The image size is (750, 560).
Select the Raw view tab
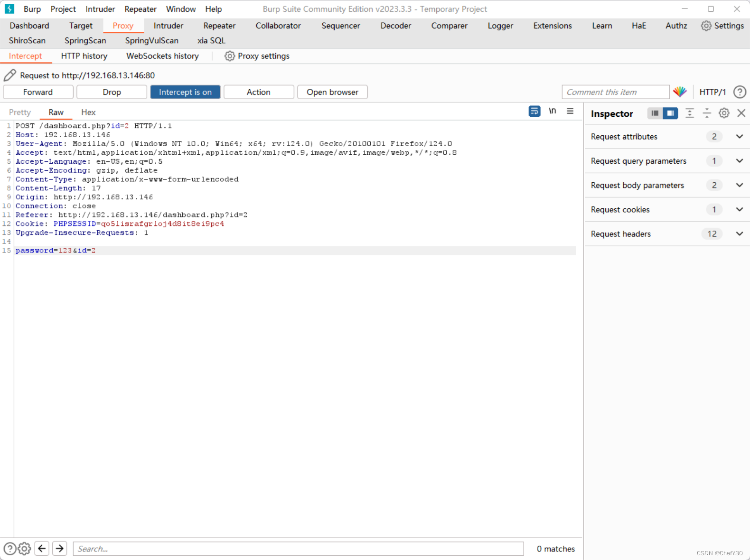(56, 112)
